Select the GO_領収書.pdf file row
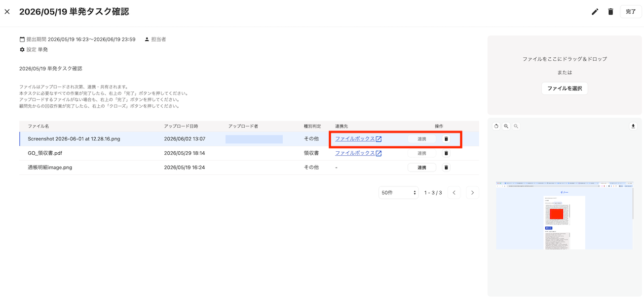The width and height of the screenshot is (644, 299). point(249,153)
